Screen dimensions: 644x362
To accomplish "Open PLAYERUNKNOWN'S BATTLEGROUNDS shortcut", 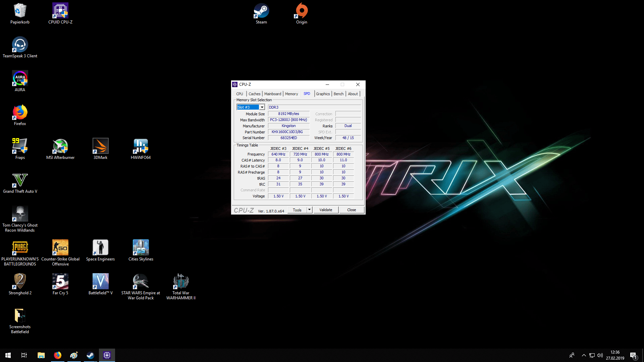I will click(x=20, y=253).
